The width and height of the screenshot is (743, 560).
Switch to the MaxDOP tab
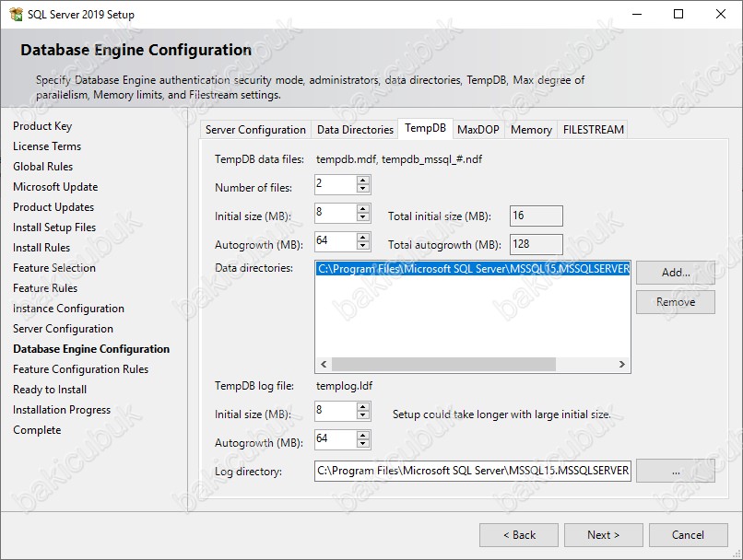pyautogui.click(x=478, y=130)
